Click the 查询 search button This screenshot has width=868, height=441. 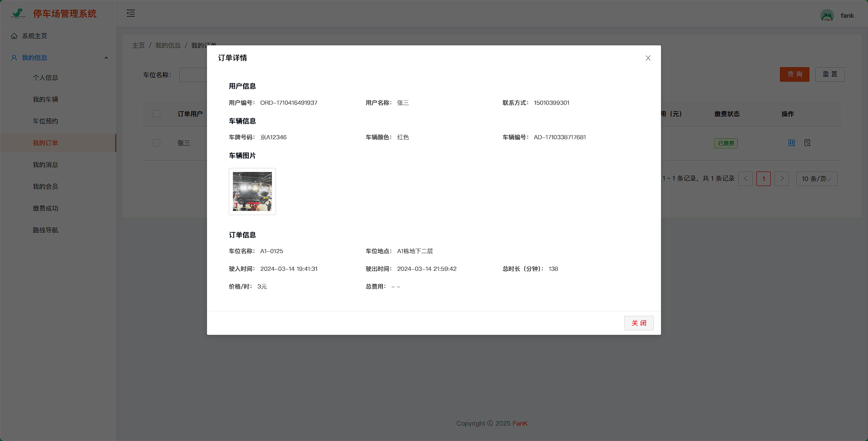[x=794, y=74]
